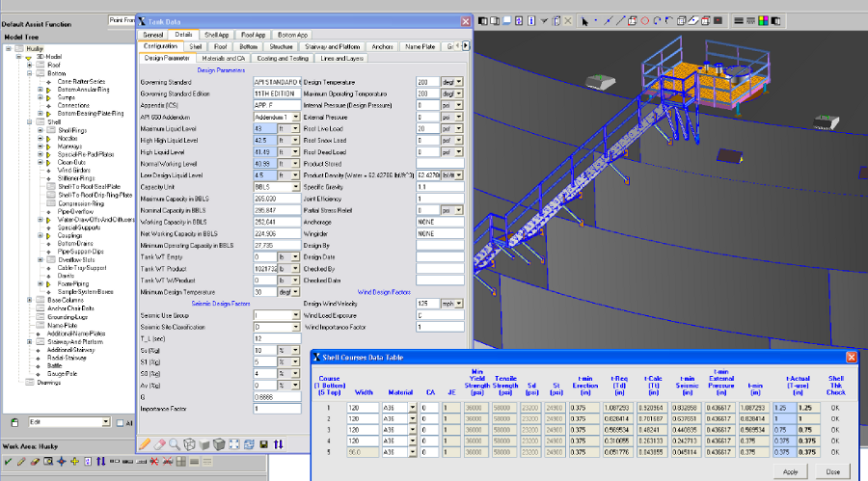Click the magnifier icon in Tank Data toolbar
The height and width of the screenshot is (481, 868).
click(176, 443)
